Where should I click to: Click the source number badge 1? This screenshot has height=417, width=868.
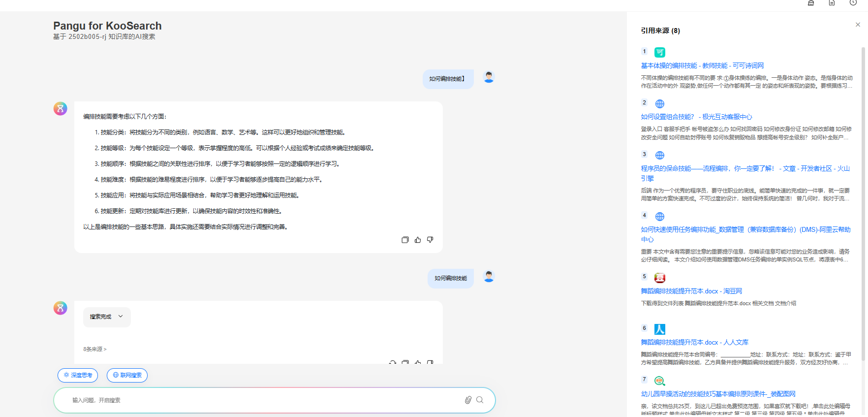tap(644, 51)
